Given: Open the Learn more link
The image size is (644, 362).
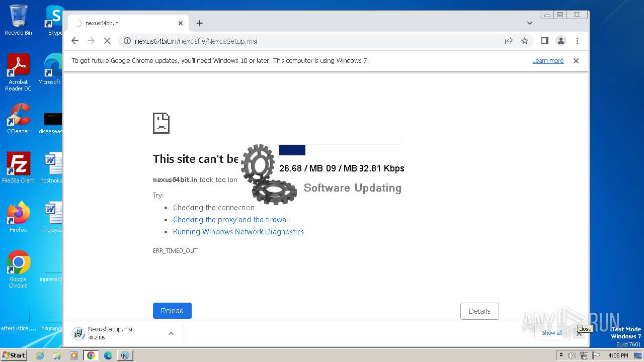Looking at the screenshot, I should pyautogui.click(x=548, y=61).
